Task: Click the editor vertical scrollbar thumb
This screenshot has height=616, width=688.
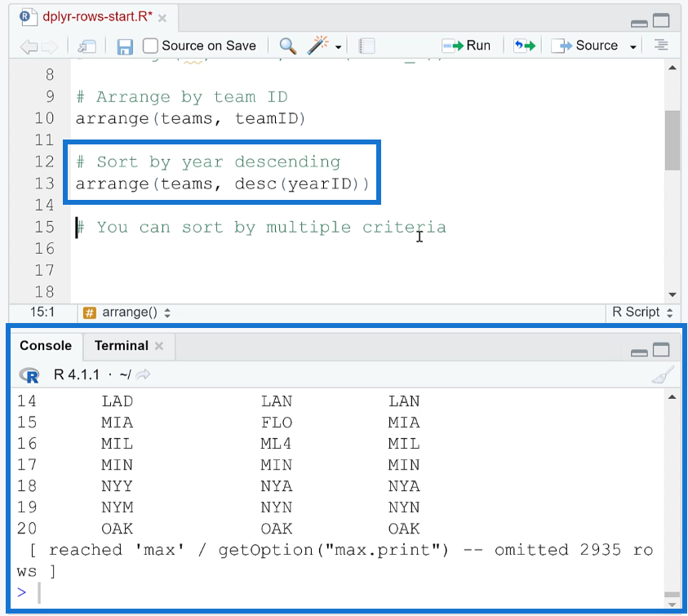Action: 672,140
